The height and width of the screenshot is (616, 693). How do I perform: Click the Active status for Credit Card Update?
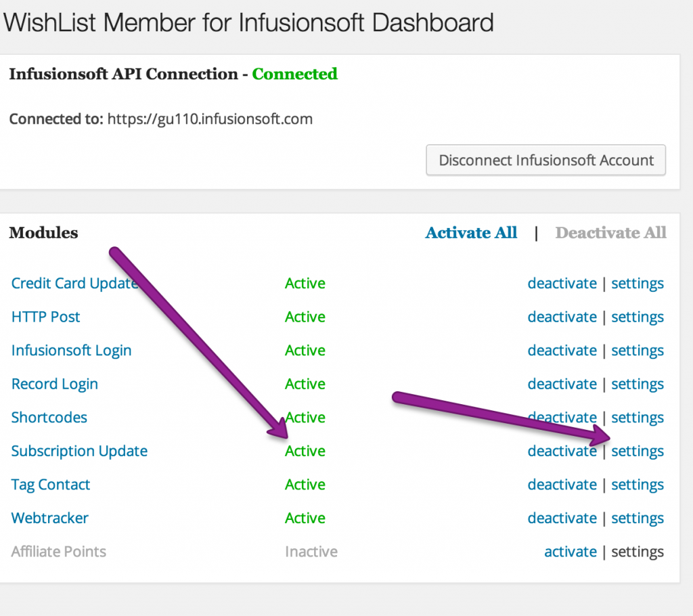coord(305,284)
